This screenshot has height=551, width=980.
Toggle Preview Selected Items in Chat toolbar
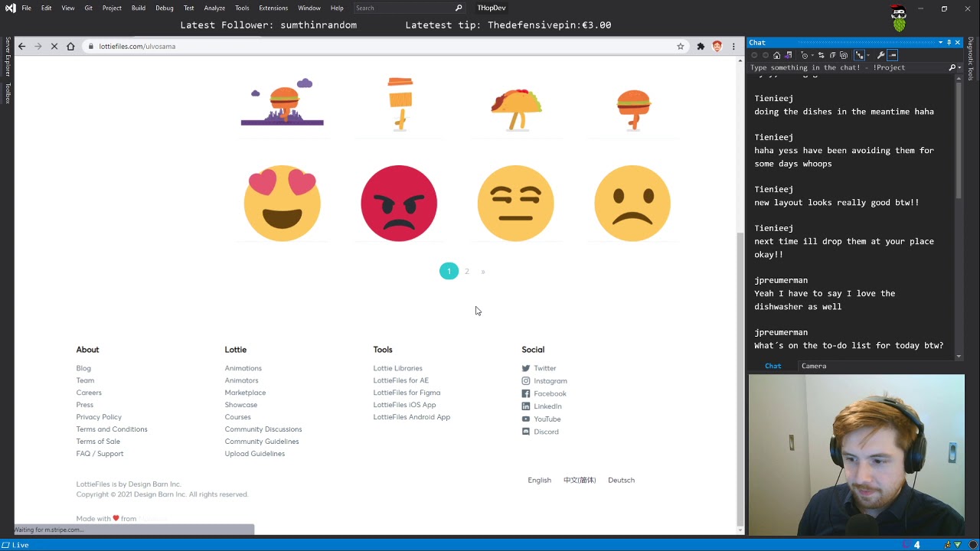[x=892, y=55]
